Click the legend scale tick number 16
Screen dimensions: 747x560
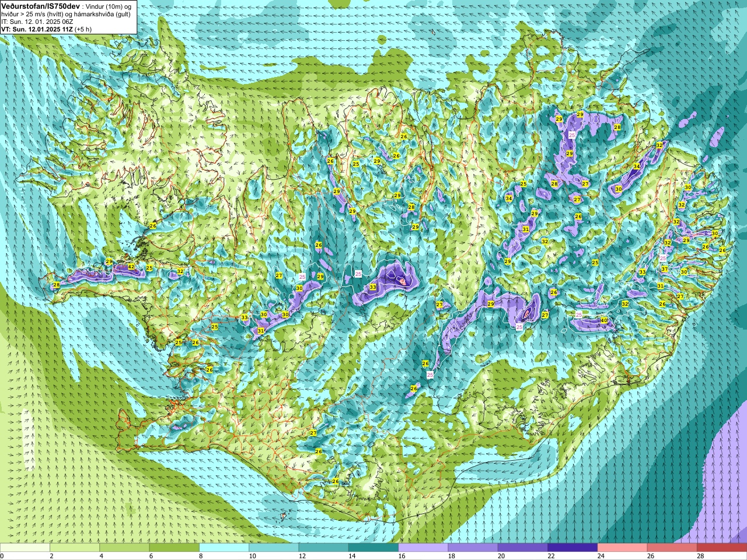[x=401, y=556]
